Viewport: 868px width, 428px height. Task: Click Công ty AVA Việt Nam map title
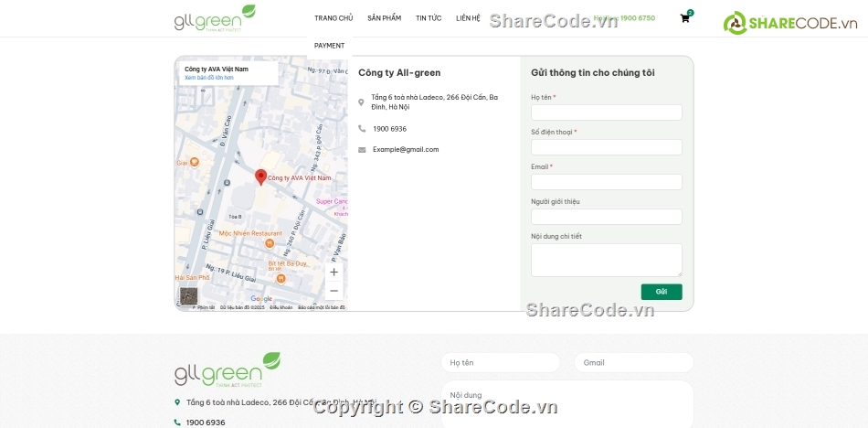(217, 70)
